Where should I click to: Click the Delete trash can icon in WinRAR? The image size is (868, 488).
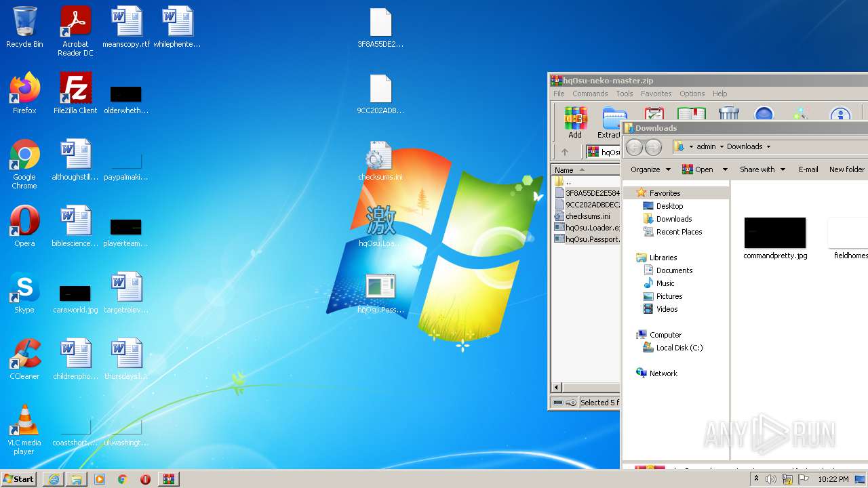click(x=728, y=114)
